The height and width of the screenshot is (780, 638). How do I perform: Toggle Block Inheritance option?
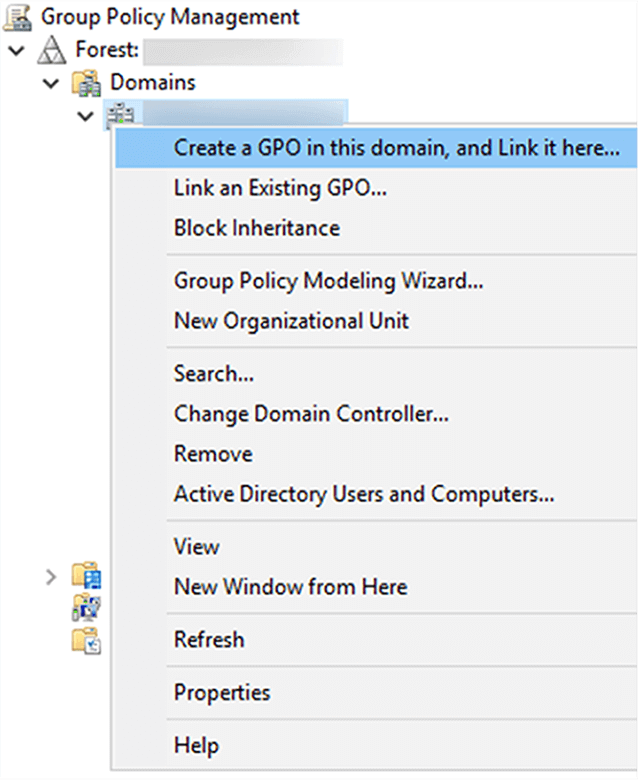click(x=376, y=228)
